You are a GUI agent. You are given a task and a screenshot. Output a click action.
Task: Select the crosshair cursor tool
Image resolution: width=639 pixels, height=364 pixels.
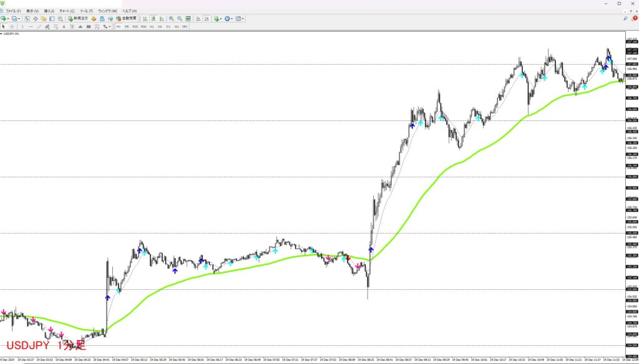12,27
